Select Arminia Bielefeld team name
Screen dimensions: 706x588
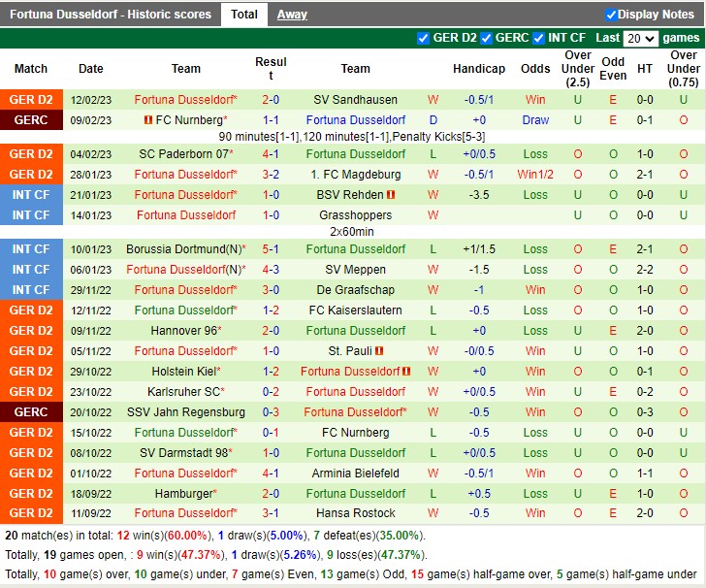(x=355, y=474)
